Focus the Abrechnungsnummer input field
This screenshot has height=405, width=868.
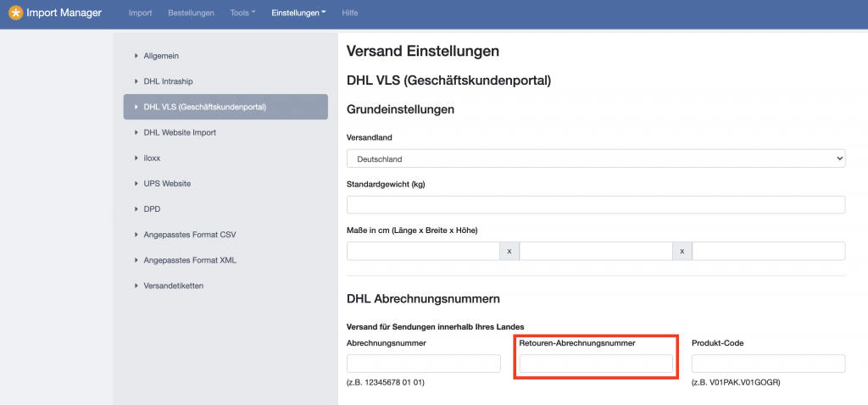424,363
